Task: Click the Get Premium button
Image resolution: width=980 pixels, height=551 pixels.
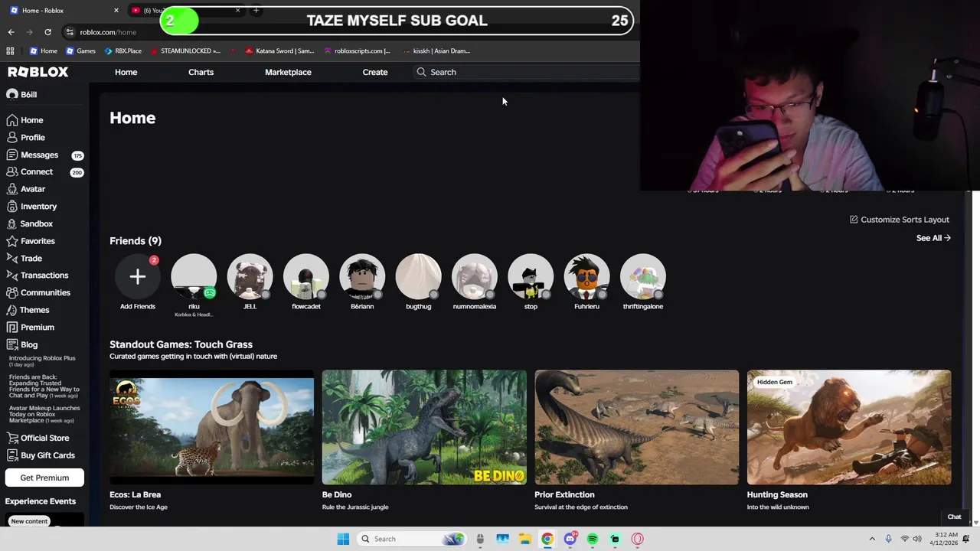Action: coord(44,478)
